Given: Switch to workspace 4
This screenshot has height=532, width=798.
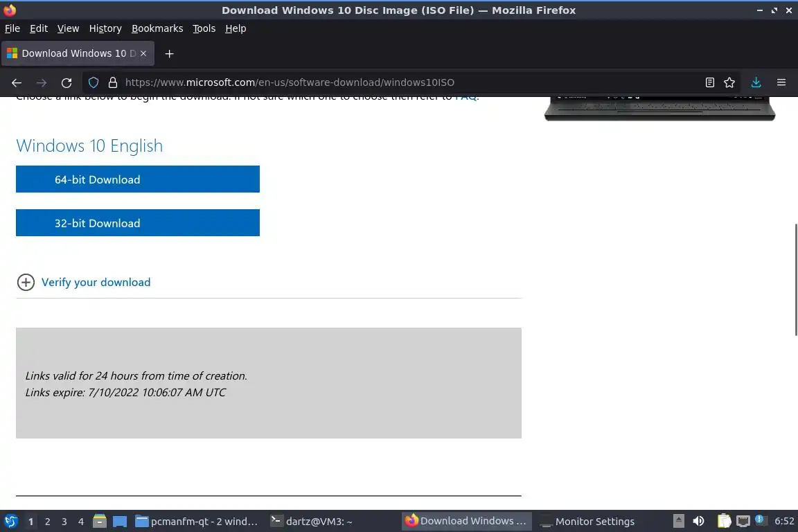Looking at the screenshot, I should [x=80, y=522].
